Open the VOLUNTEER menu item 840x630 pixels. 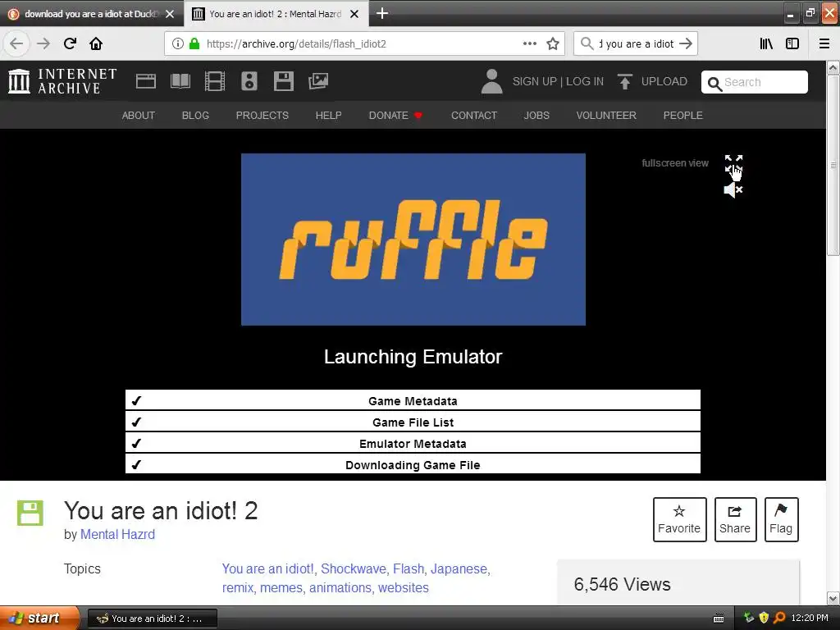click(x=606, y=115)
